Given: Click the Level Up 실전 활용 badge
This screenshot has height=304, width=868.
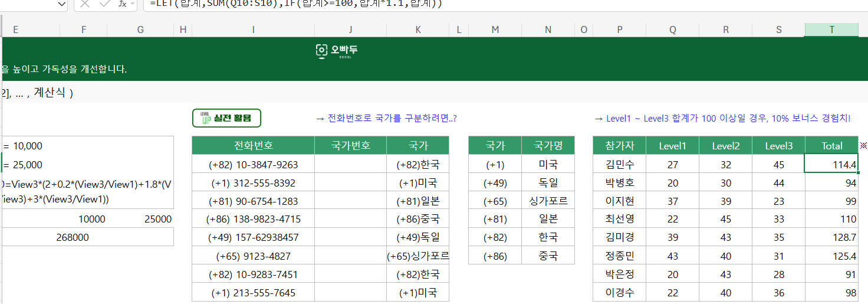Looking at the screenshot, I should point(226,118).
